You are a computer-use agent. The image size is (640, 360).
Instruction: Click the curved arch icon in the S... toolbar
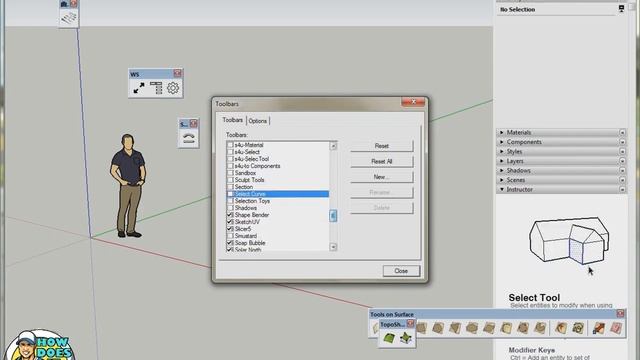click(189, 138)
